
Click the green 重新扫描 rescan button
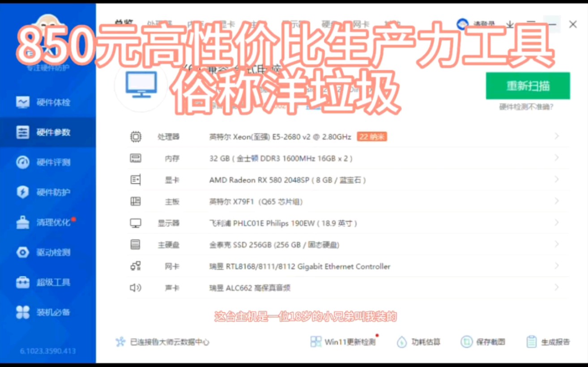coord(528,86)
